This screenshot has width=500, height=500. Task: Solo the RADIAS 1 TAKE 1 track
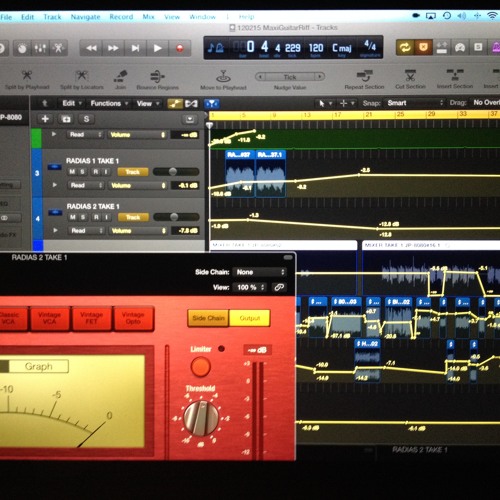82,172
